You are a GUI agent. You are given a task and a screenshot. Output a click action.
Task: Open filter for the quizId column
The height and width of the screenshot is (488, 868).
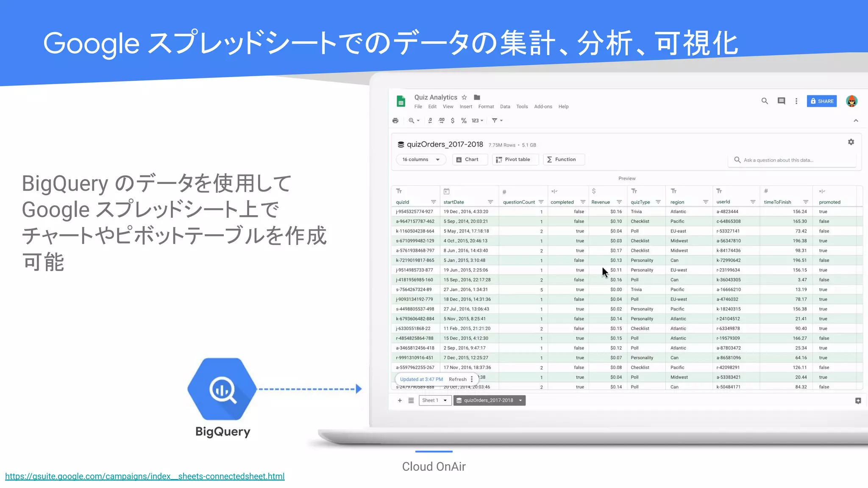point(433,202)
